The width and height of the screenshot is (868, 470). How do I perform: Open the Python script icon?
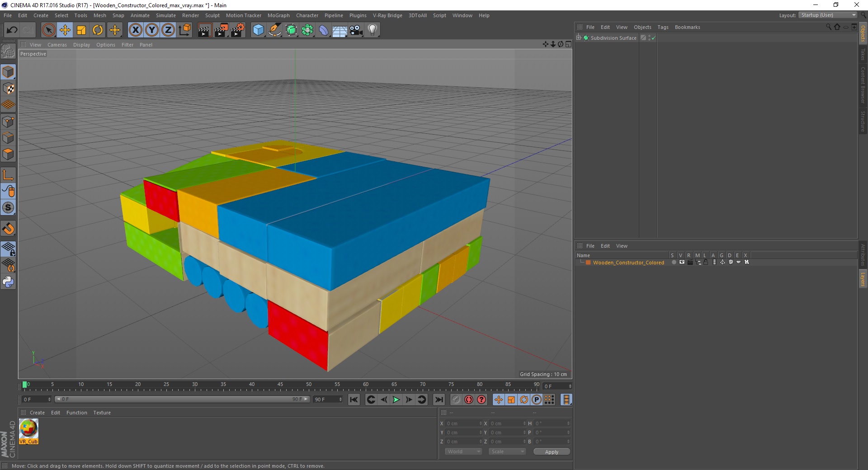(8, 282)
